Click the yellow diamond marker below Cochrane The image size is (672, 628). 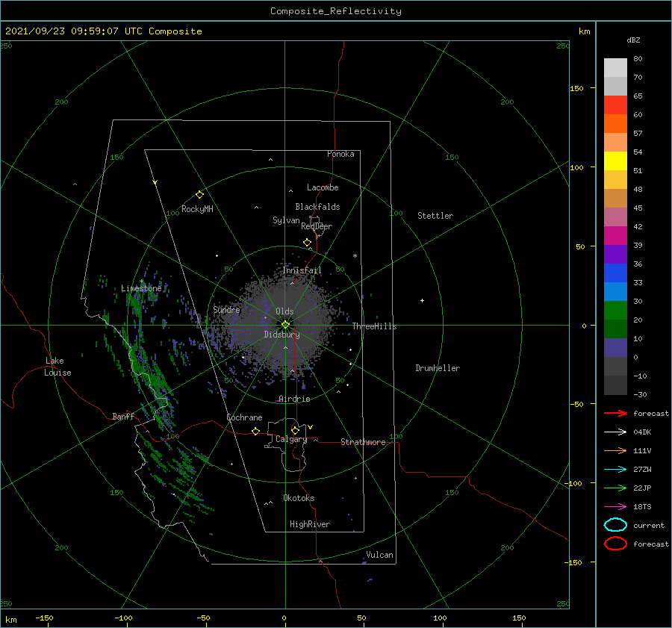pyautogui.click(x=255, y=431)
